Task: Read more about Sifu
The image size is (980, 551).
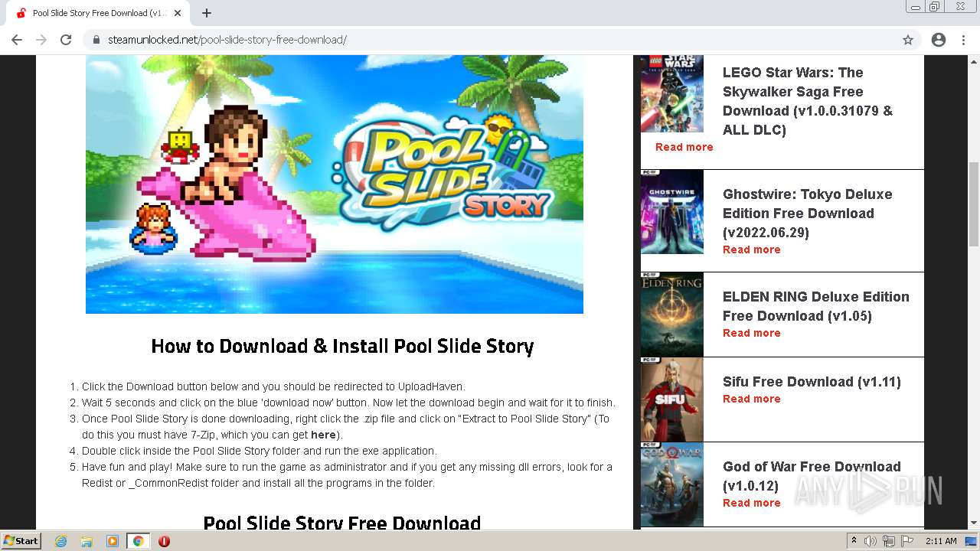Action: pyautogui.click(x=752, y=399)
